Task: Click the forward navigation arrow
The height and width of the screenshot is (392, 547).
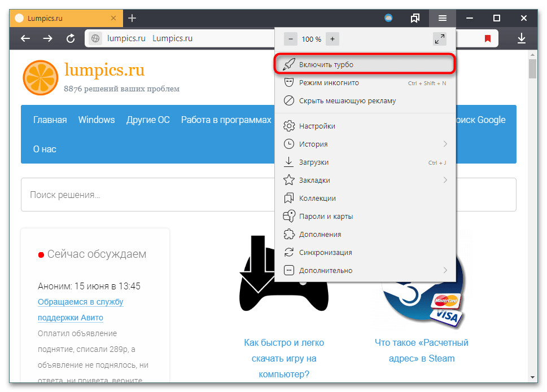Action: pos(48,38)
